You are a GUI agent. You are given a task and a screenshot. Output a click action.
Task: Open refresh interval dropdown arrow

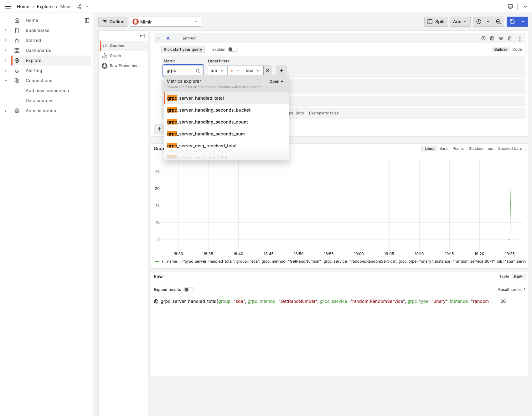click(x=523, y=22)
